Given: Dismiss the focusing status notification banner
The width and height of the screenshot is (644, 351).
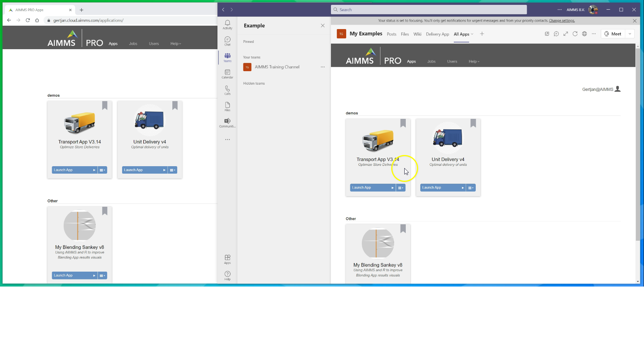Looking at the screenshot, I should (x=635, y=20).
